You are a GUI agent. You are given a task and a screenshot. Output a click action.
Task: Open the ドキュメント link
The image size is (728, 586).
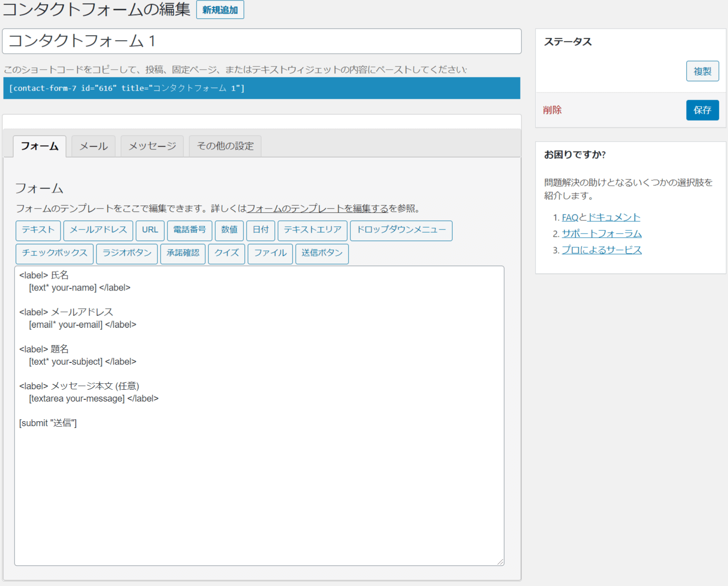pyautogui.click(x=614, y=218)
